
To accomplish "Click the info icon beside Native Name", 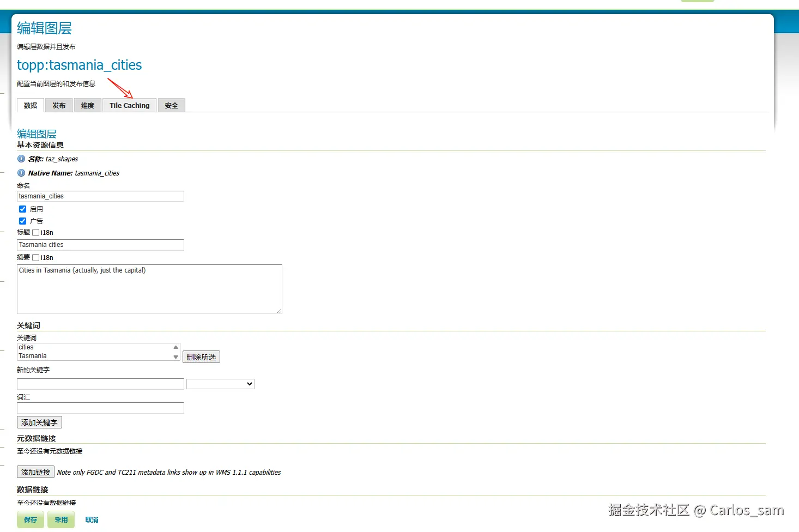I will (x=21, y=173).
